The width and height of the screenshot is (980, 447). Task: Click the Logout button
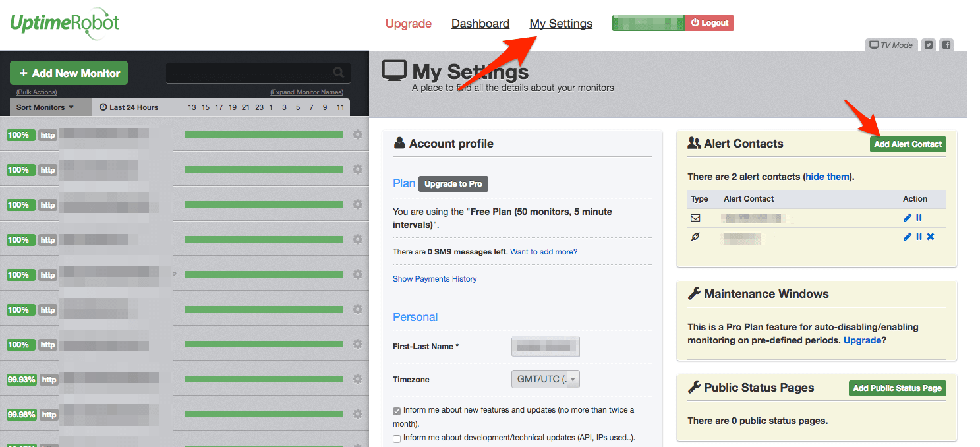point(710,23)
